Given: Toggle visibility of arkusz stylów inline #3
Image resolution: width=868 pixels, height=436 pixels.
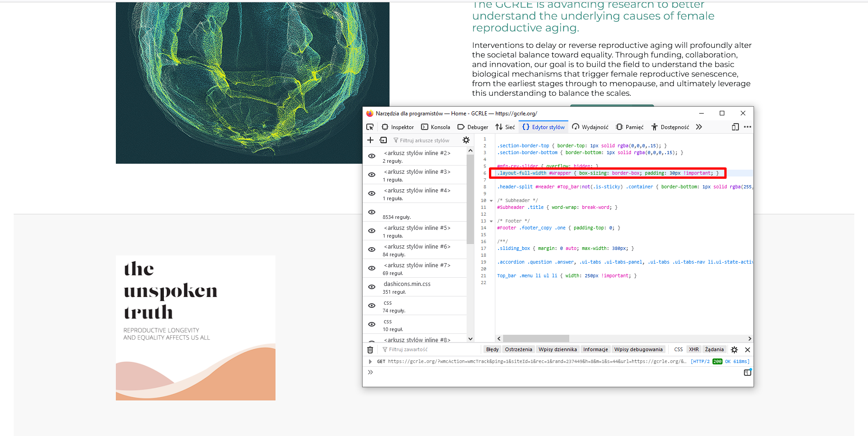Looking at the screenshot, I should coord(372,175).
